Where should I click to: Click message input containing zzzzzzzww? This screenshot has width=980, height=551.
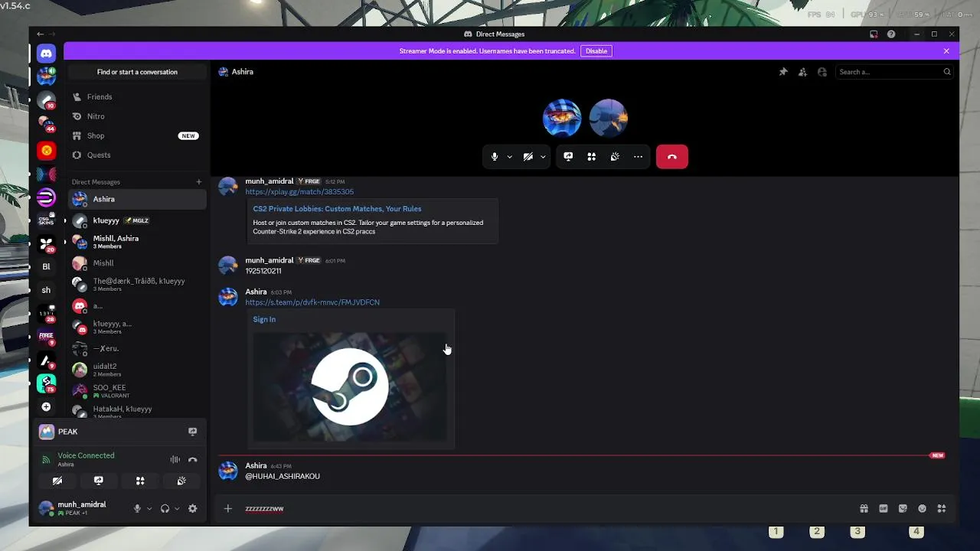[x=547, y=509]
